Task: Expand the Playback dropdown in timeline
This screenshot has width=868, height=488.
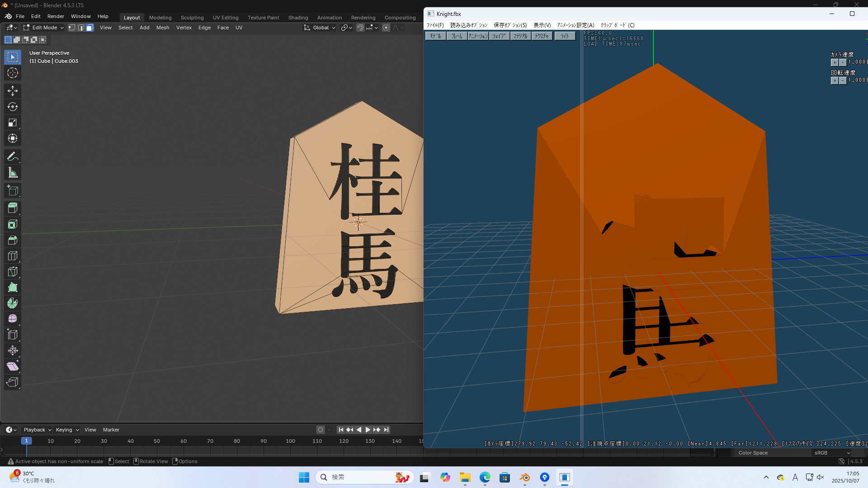Action: pyautogui.click(x=37, y=430)
